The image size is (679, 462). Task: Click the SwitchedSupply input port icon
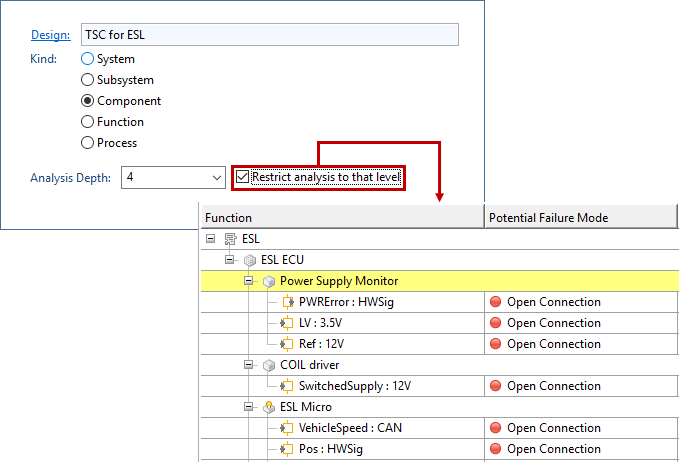287,386
